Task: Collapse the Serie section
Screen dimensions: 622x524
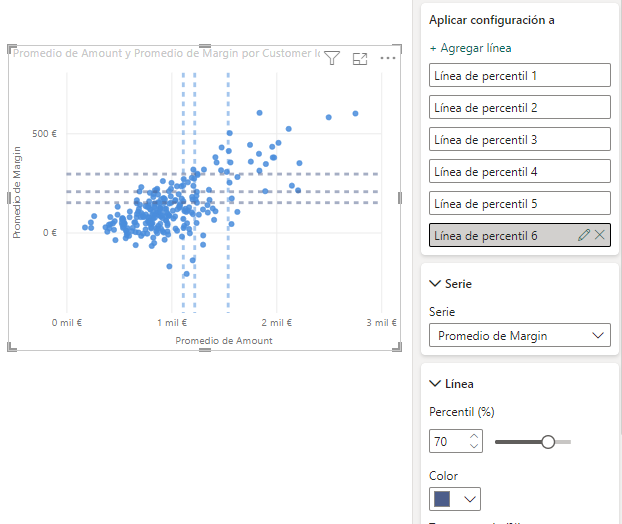Action: point(436,284)
